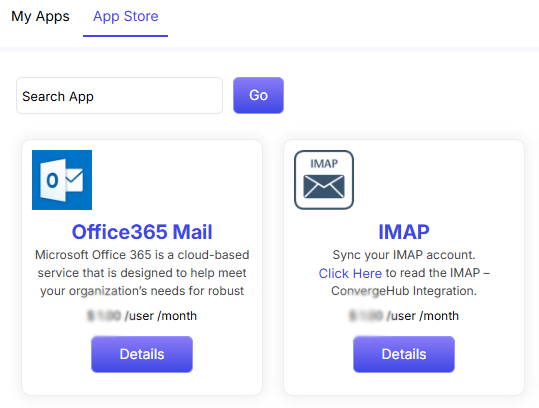Viewport: 539px width, 408px height.
Task: Focus the Search App input field
Action: click(119, 96)
